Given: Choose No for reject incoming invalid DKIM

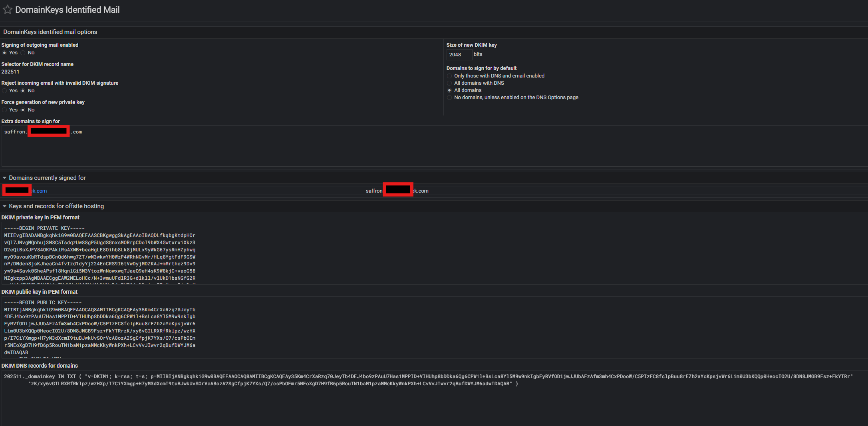Looking at the screenshot, I should click(23, 91).
